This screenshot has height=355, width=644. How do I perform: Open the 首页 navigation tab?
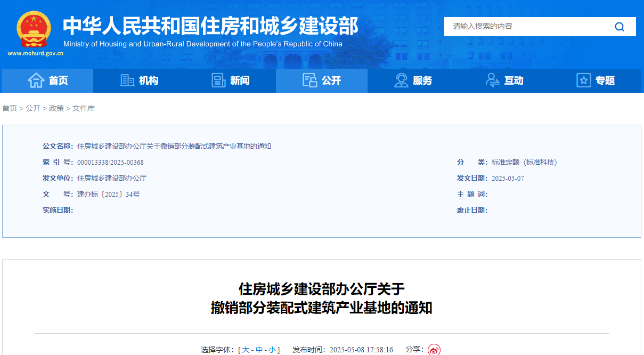click(47, 80)
